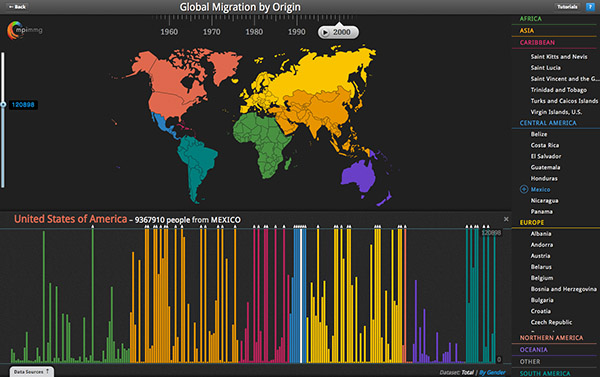The width and height of the screenshot is (600, 377).
Task: Expand the AFRICA region list
Action: click(530, 18)
